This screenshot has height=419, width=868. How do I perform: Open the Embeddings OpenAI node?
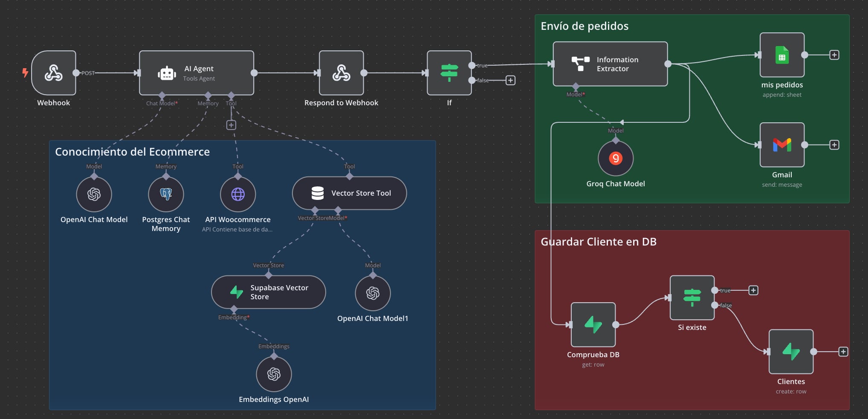pyautogui.click(x=274, y=374)
